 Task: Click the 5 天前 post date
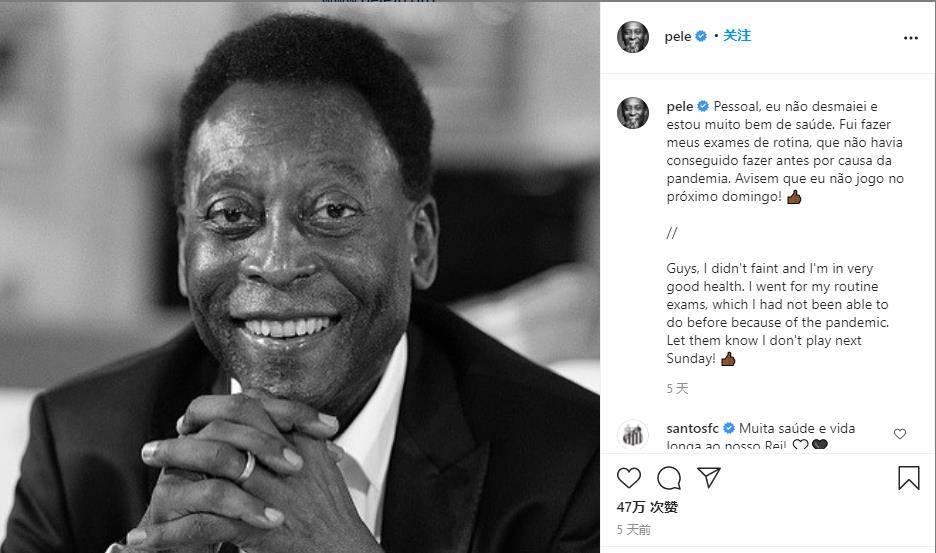(634, 530)
